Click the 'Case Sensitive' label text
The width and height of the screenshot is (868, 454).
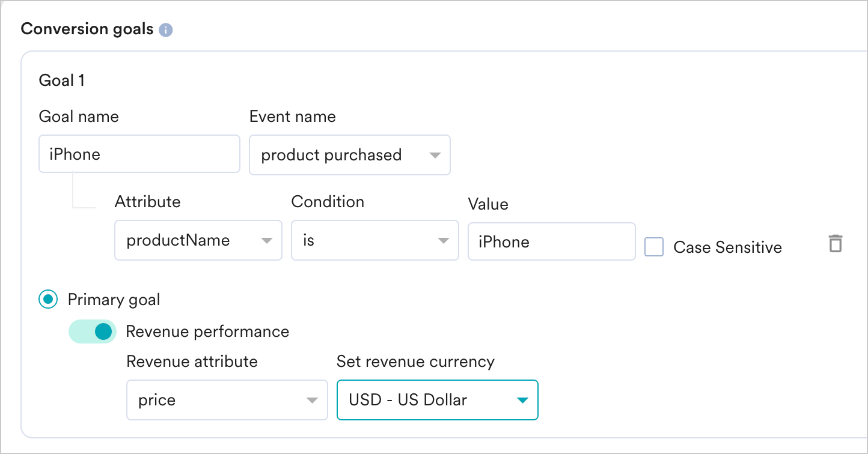(x=727, y=247)
